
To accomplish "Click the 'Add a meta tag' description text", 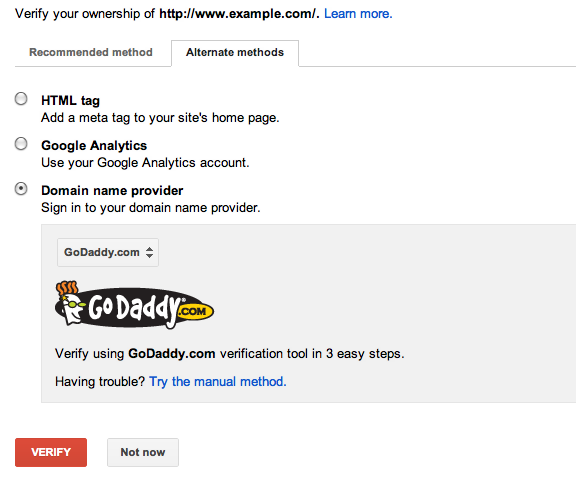I will click(160, 118).
